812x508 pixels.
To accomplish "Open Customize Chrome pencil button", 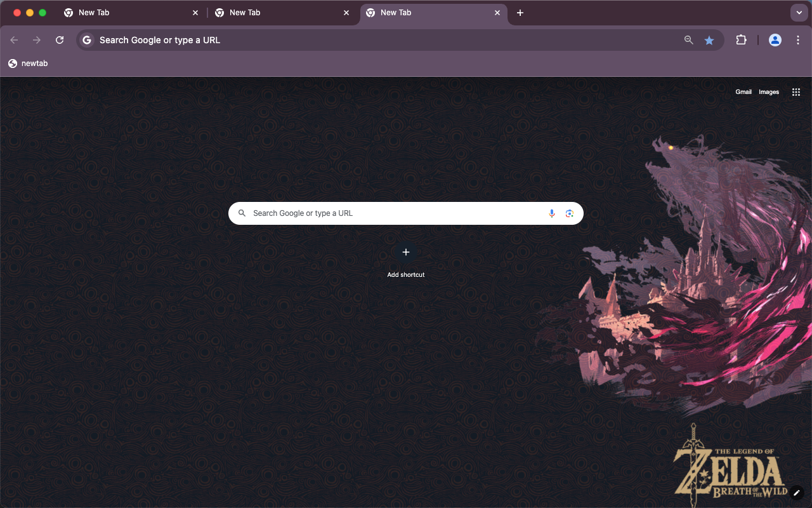I will point(797,493).
